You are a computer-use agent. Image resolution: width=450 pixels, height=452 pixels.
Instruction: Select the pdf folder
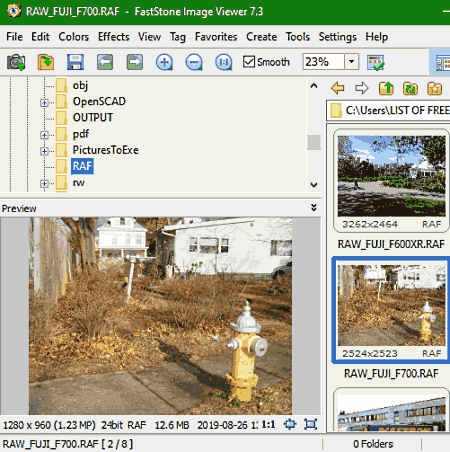tap(81, 134)
